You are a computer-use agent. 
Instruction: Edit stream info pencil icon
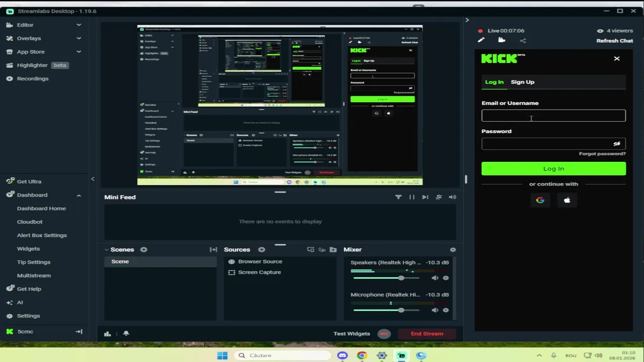coord(481,40)
